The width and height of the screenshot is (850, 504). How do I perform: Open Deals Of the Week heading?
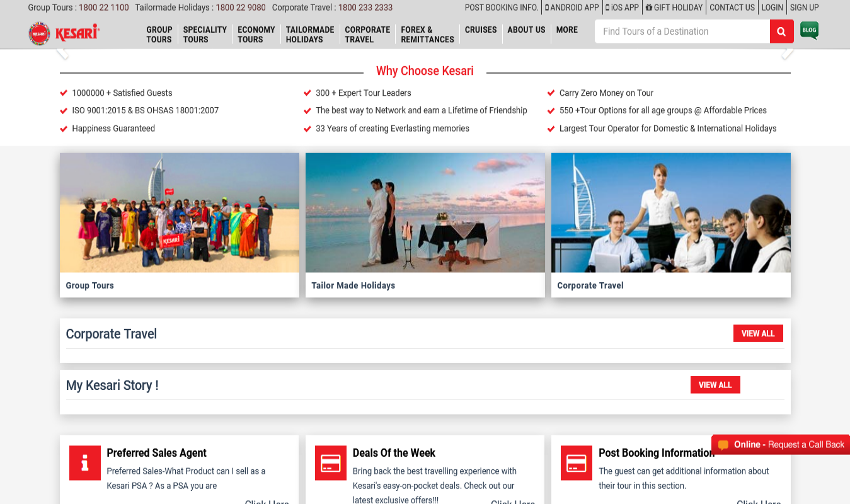click(x=394, y=453)
